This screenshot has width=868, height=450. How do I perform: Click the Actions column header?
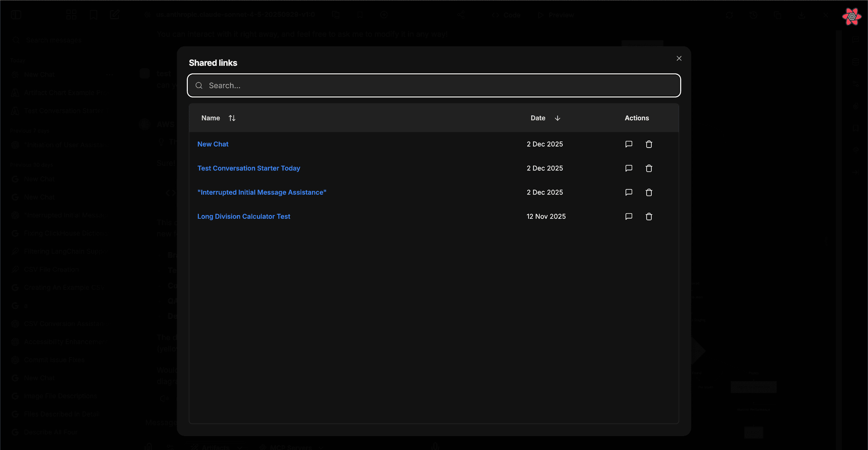coord(637,118)
